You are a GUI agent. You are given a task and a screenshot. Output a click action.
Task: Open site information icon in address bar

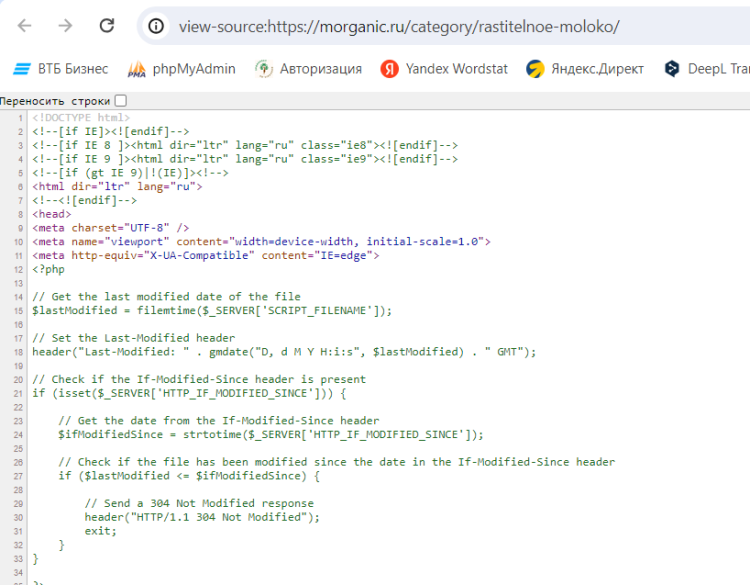[156, 27]
